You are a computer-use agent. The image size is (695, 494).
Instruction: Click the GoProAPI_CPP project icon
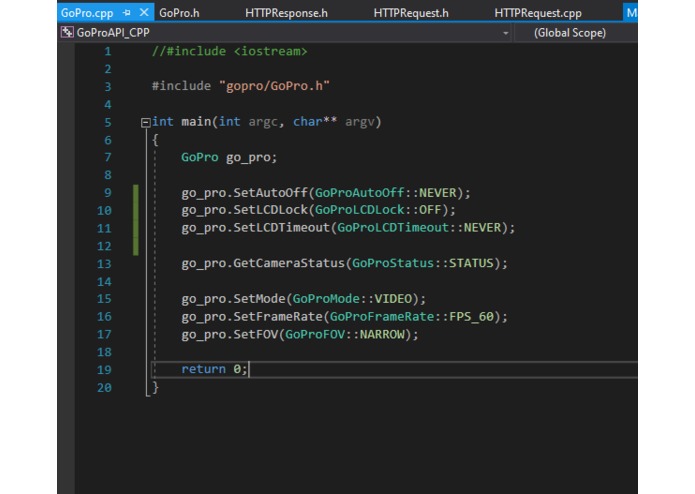tap(67, 32)
